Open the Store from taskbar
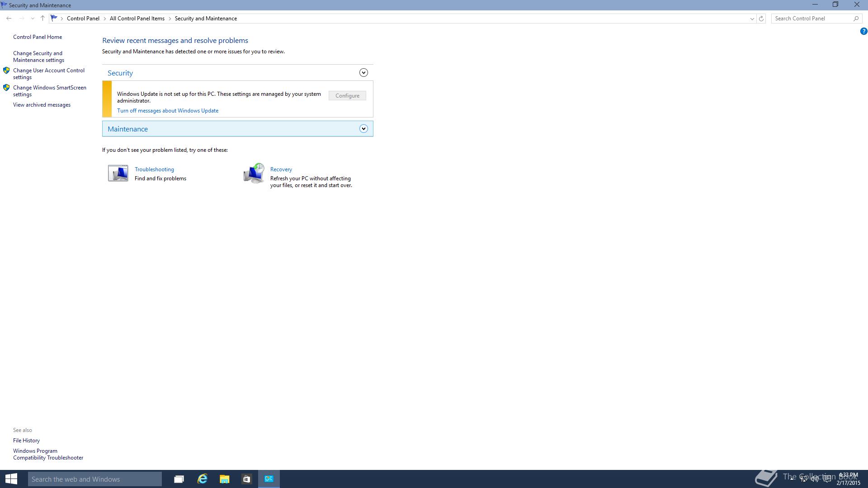The image size is (868, 488). pyautogui.click(x=246, y=479)
